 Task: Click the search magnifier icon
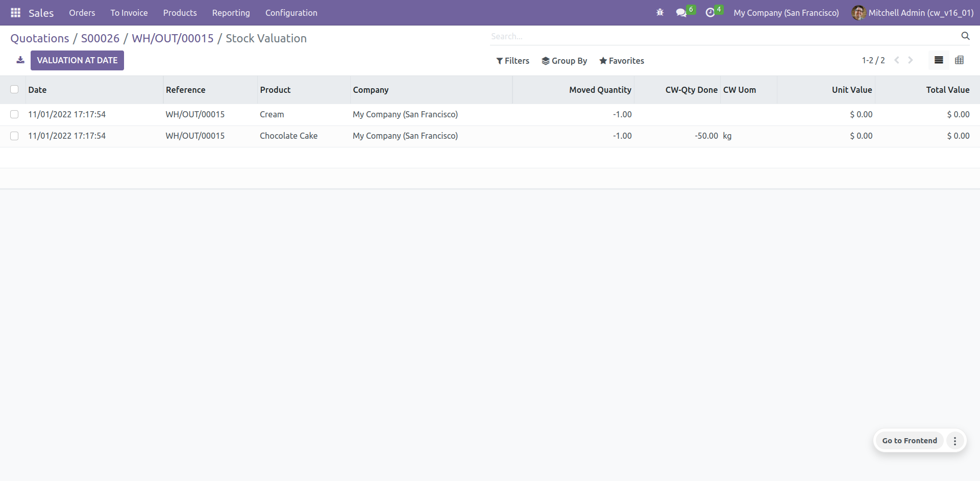[x=965, y=36]
